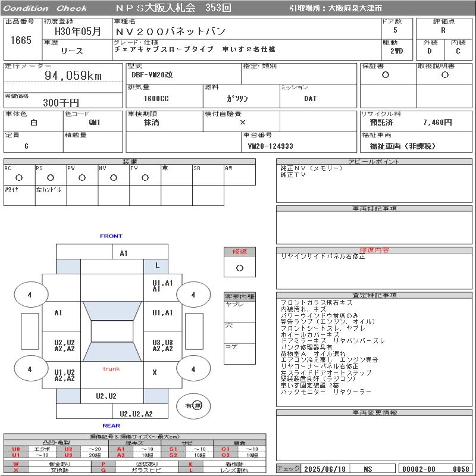Click the X mark on the diagram
Viewport: 476px width, 476px height.
tap(155, 372)
